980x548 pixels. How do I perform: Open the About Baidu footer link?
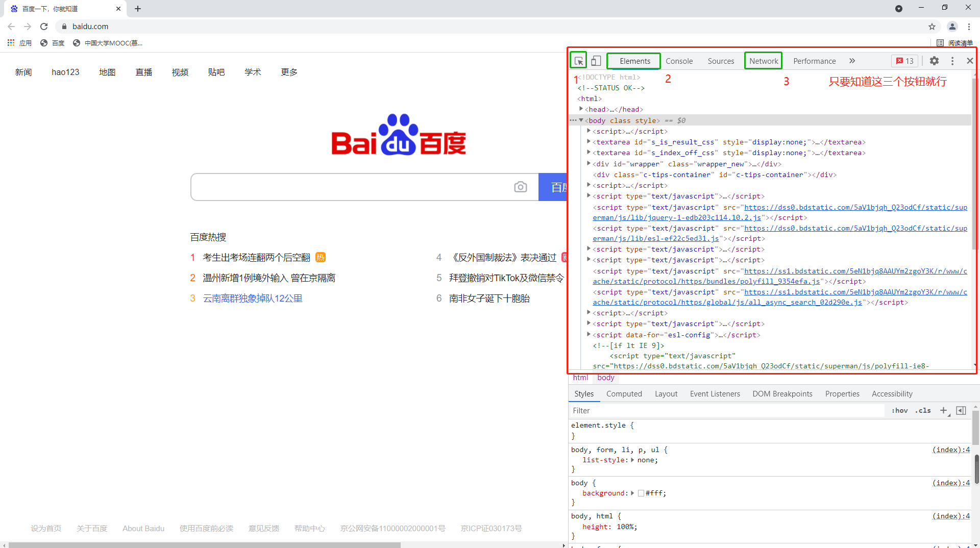pos(143,528)
